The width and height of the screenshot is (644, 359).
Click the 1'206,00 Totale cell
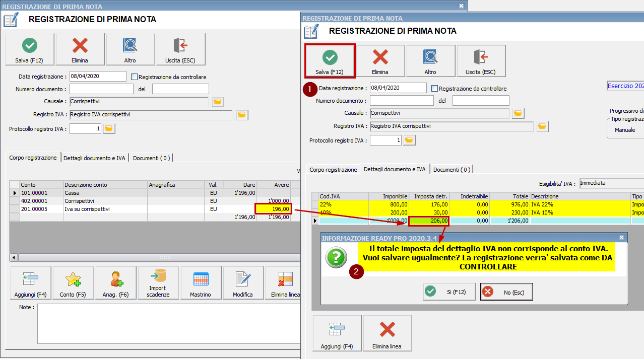[509, 221]
